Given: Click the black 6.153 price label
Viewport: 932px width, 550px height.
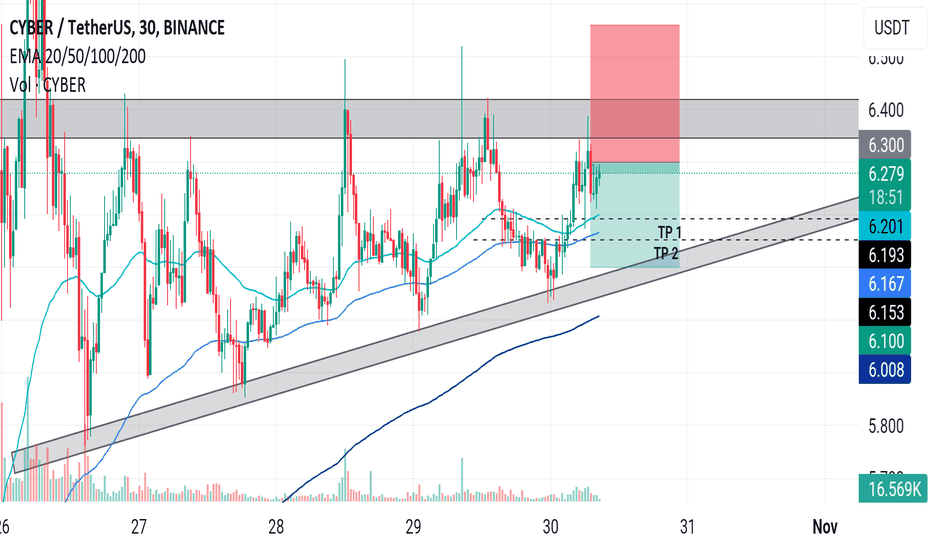Looking at the screenshot, I should coord(884,312).
